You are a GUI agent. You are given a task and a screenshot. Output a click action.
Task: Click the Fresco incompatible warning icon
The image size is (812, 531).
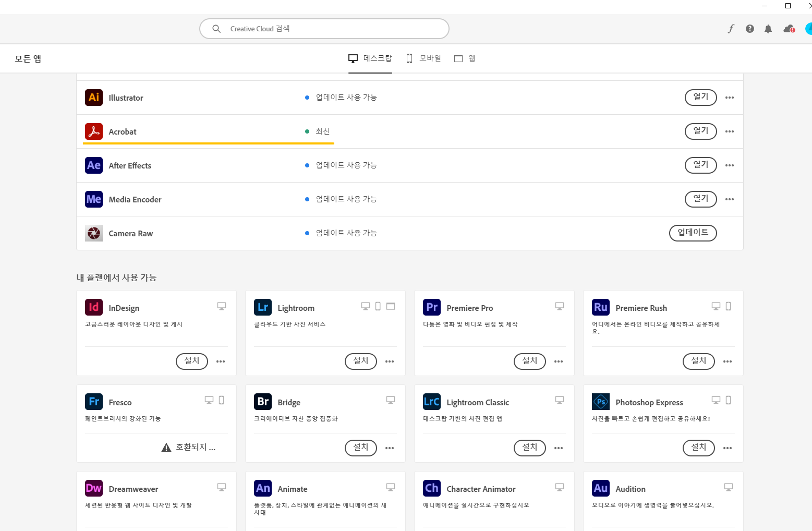[166, 448]
